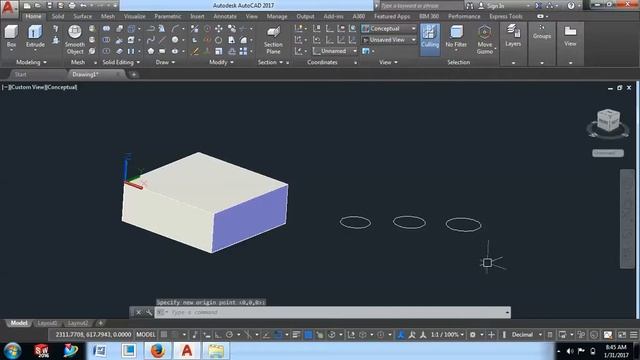The width and height of the screenshot is (640, 360).
Task: Add new drawing tab with plus
Action: pos(133,74)
